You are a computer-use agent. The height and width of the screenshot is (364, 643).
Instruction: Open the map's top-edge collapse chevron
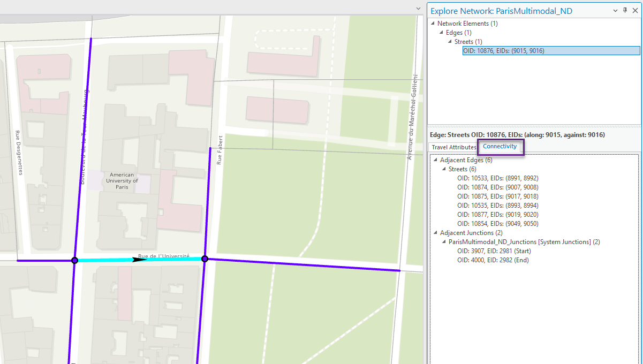pyautogui.click(x=418, y=8)
